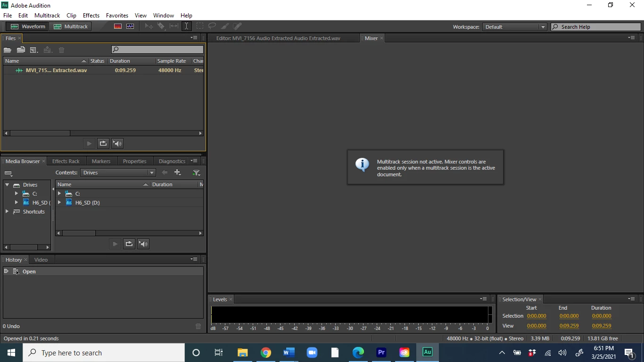Open New File dropdown in Files panel
The width and height of the screenshot is (644, 362).
coord(34,50)
